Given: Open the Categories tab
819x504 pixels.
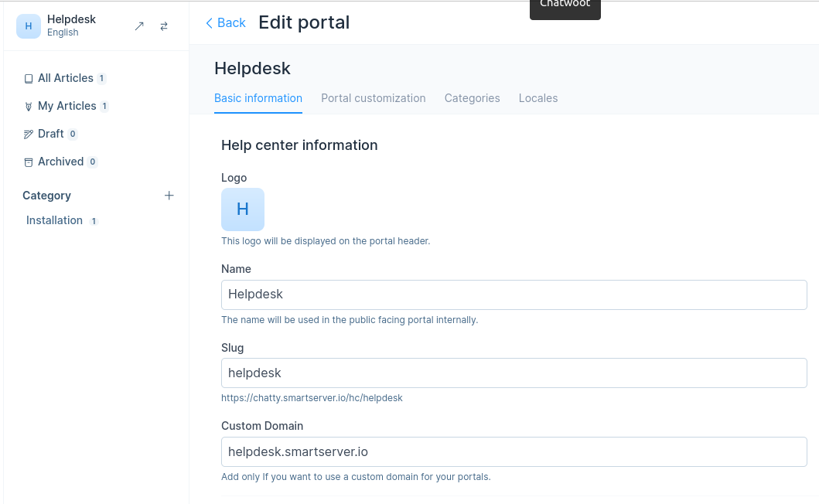Looking at the screenshot, I should 472,98.
